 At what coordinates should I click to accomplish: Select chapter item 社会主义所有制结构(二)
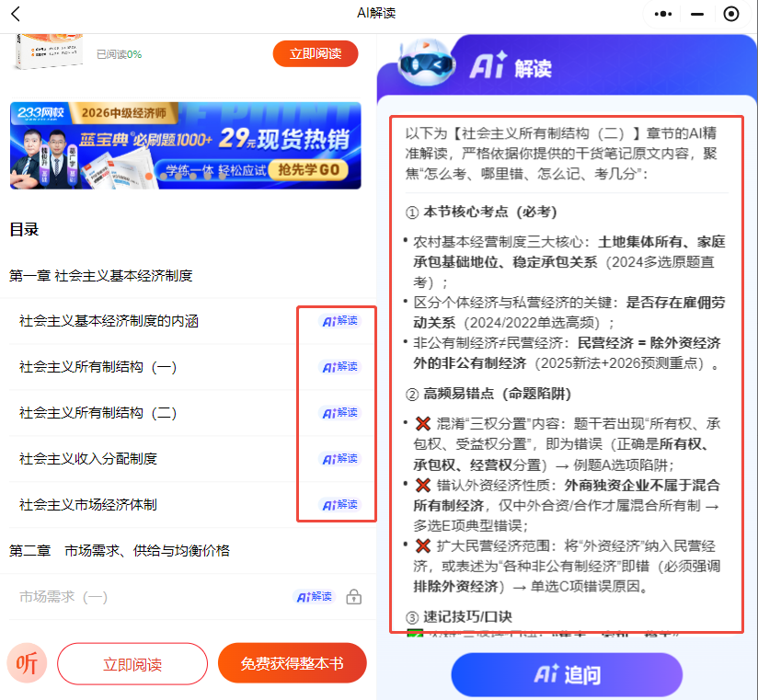click(98, 413)
